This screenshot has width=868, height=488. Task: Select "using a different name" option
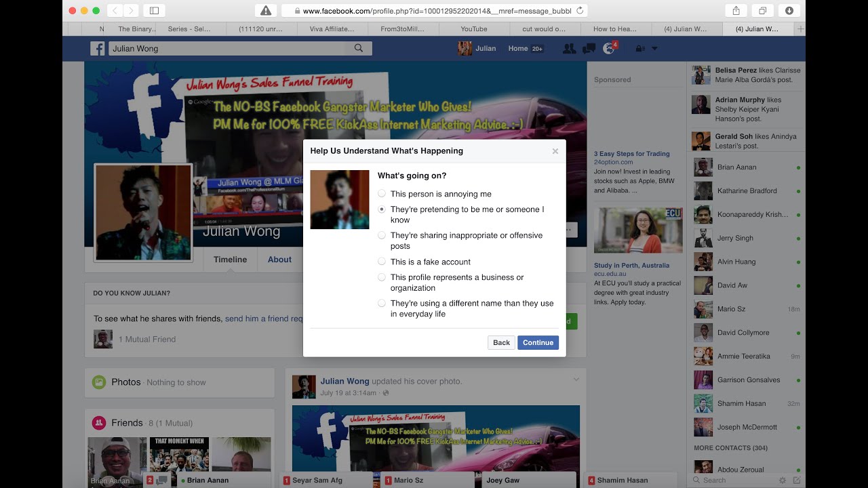(382, 303)
